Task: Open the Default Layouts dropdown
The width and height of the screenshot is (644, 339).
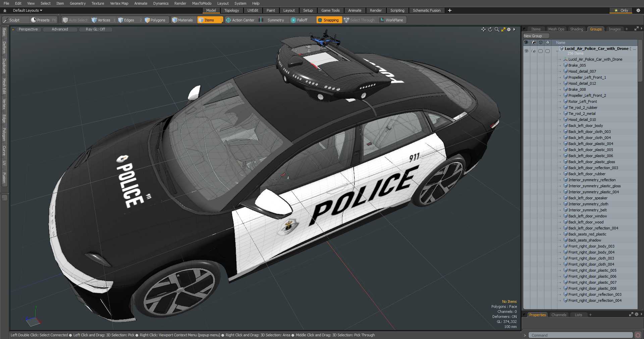Action: point(28,10)
